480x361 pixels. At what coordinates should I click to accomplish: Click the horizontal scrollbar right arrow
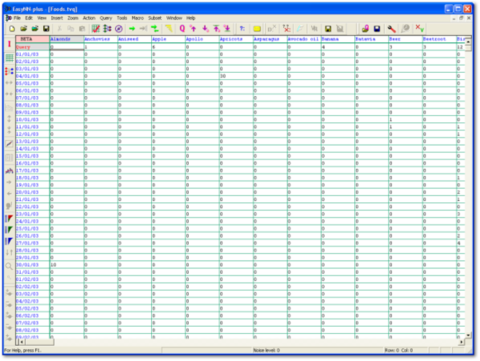tap(462, 342)
